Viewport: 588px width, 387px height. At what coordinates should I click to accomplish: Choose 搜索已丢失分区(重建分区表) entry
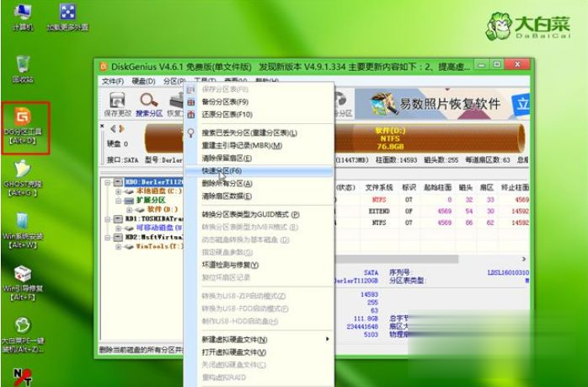coord(259,133)
